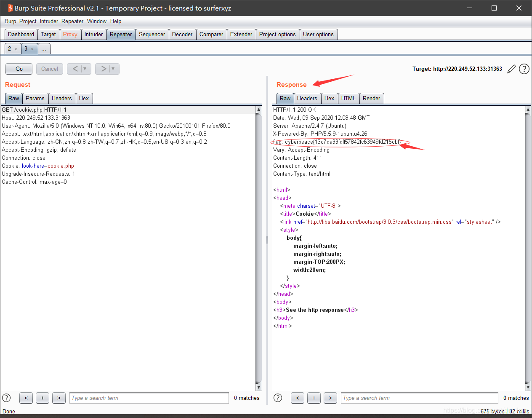Select response Headers tab
This screenshot has width=532, height=418.
[x=307, y=99]
